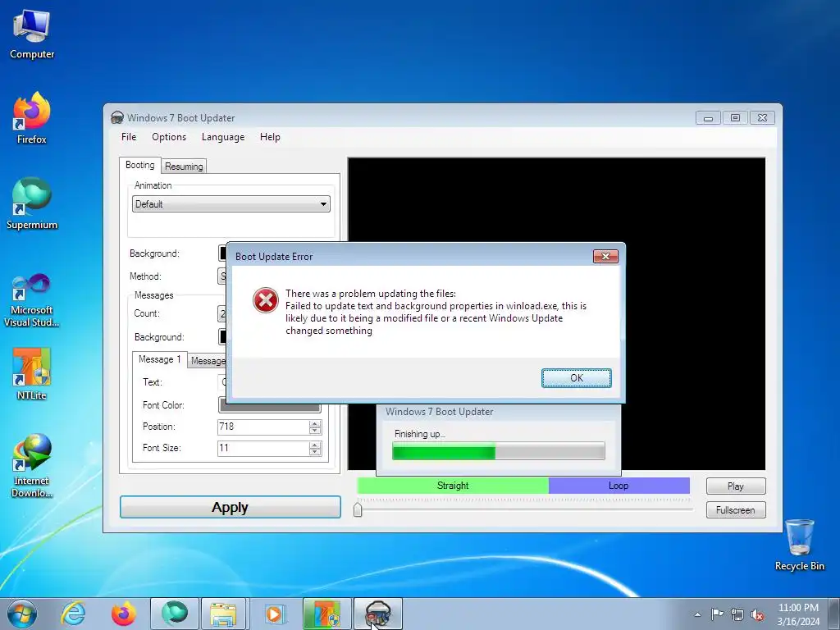Switch to the Resuming tab
The image size is (840, 630).
(x=184, y=167)
